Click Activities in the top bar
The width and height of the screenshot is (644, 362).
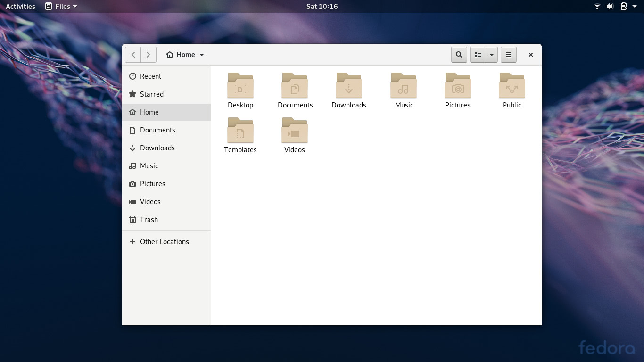coord(20,6)
